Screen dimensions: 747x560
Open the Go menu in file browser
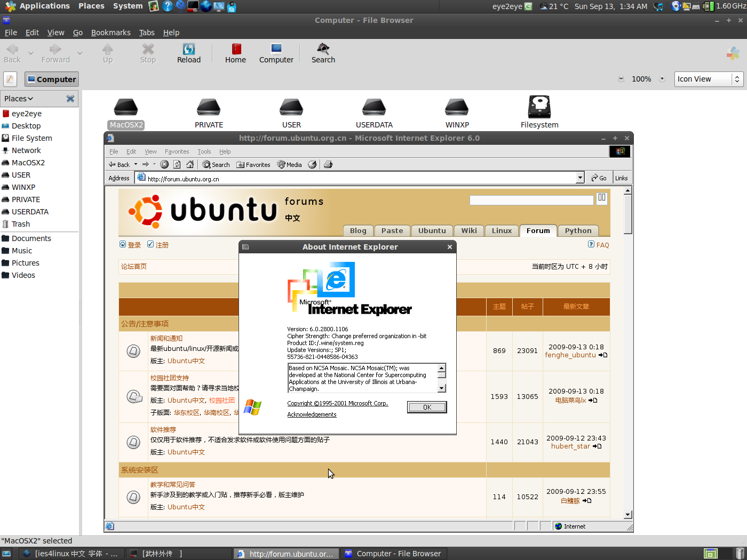(x=78, y=33)
